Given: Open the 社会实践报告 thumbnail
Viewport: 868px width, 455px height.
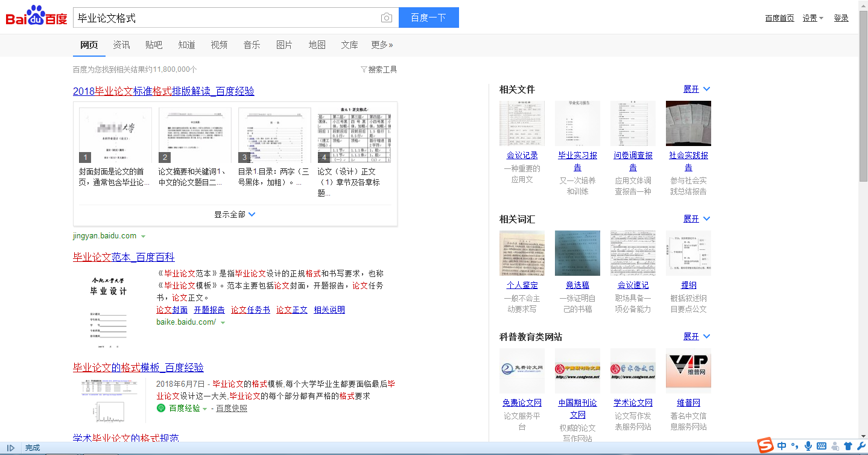Looking at the screenshot, I should click(688, 123).
